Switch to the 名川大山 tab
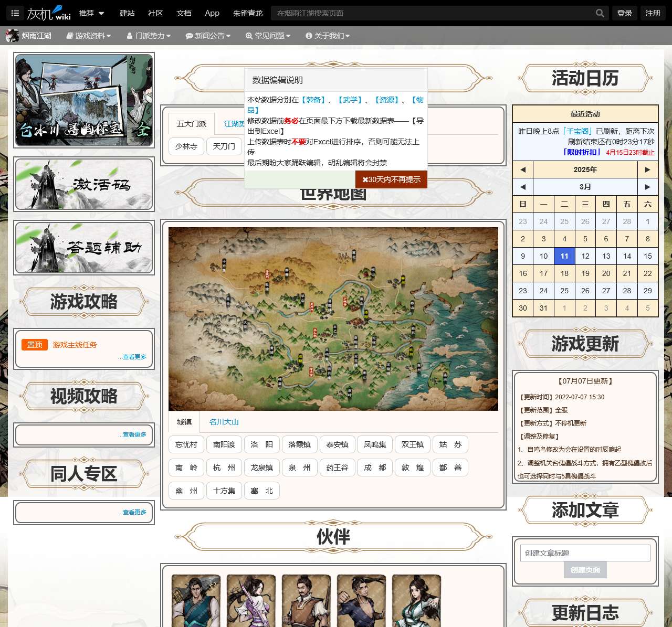The image size is (672, 627). pos(224,422)
